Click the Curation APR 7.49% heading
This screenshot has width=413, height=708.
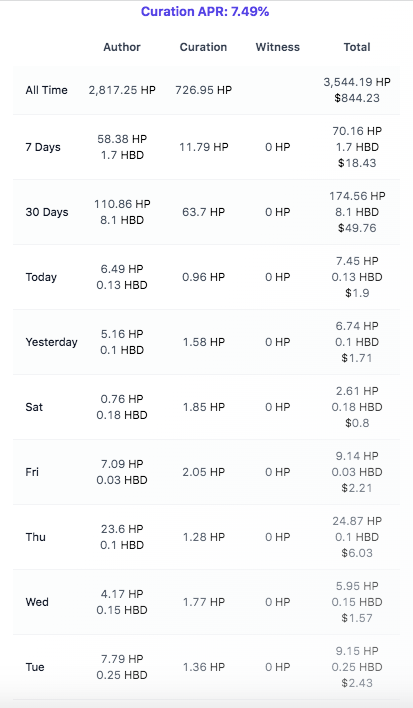(x=205, y=12)
